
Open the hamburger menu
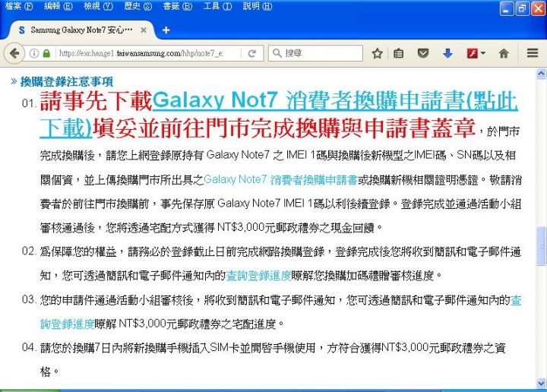[533, 53]
